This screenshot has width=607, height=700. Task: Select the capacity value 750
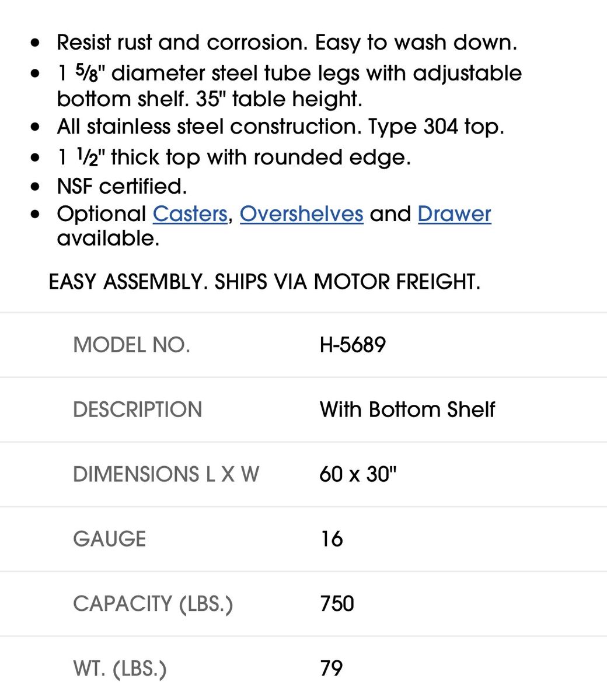[x=337, y=604]
